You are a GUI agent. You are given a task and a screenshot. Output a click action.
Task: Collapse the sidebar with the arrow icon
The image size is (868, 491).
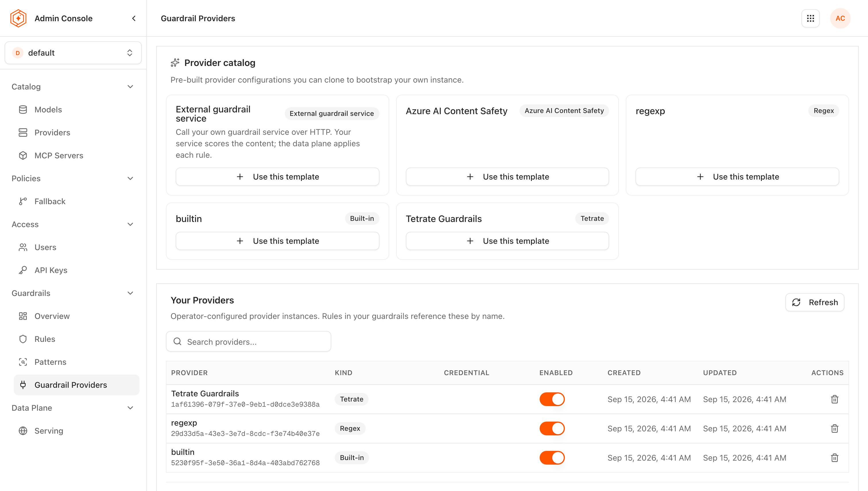(134, 18)
